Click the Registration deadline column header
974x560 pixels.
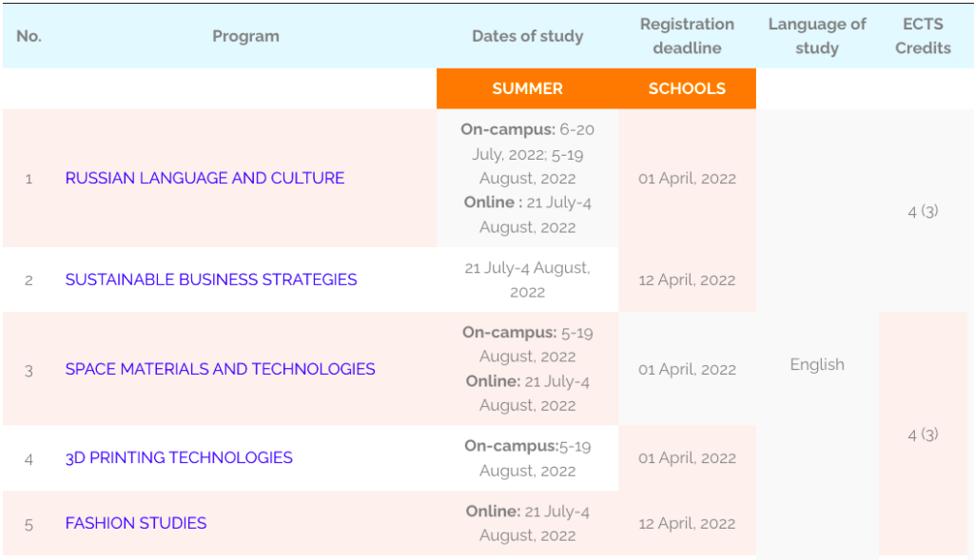point(687,36)
